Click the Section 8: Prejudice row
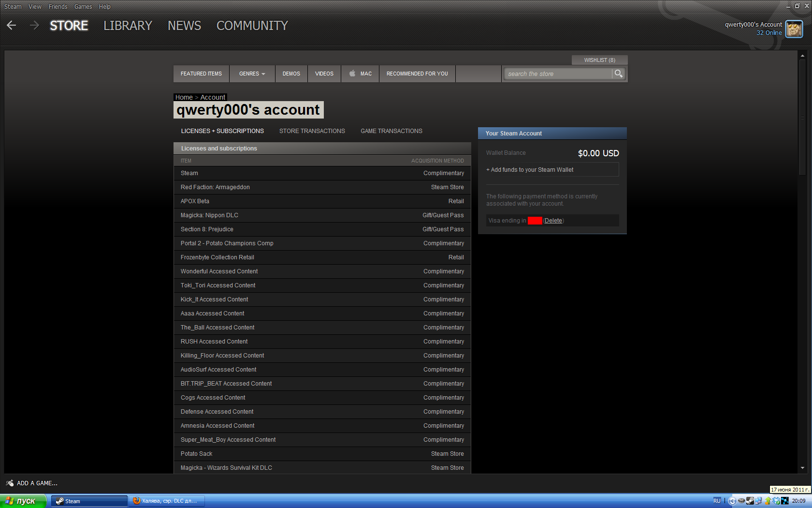 [x=322, y=229]
